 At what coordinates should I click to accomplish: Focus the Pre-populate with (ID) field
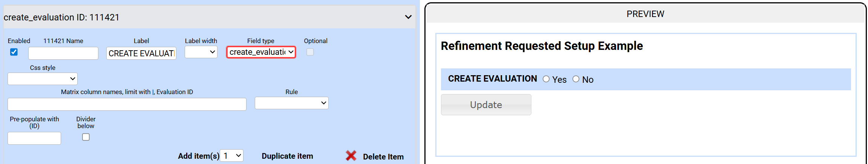point(34,138)
